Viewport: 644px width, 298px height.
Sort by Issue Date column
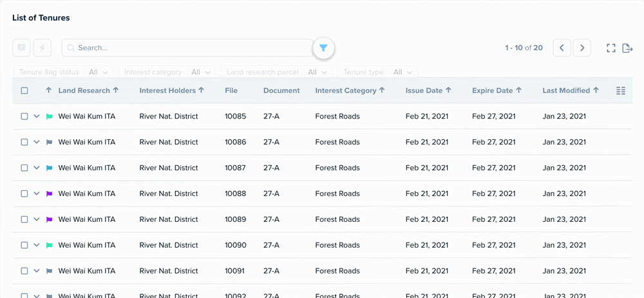pyautogui.click(x=428, y=90)
